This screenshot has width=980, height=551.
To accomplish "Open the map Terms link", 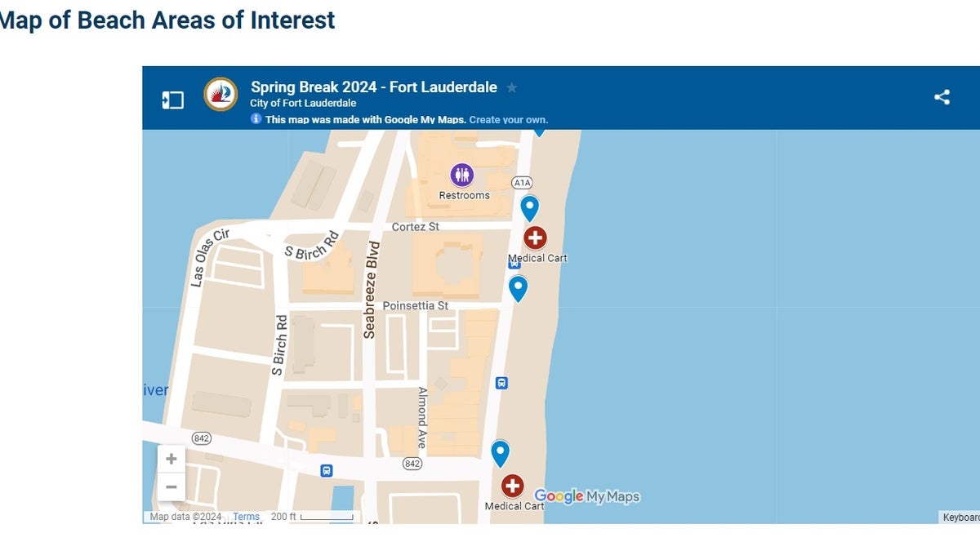I will [246, 517].
